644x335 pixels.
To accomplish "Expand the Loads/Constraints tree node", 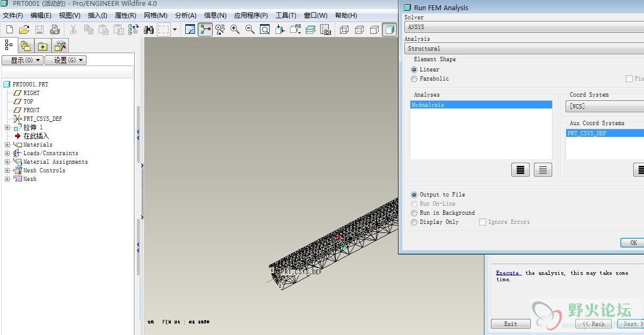I will [7, 153].
